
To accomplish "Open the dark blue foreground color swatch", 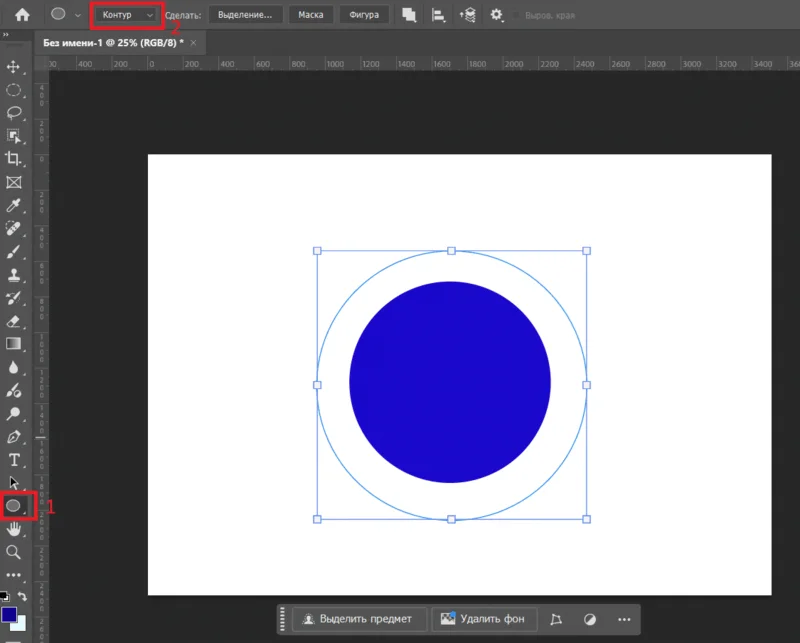I will coord(9,613).
